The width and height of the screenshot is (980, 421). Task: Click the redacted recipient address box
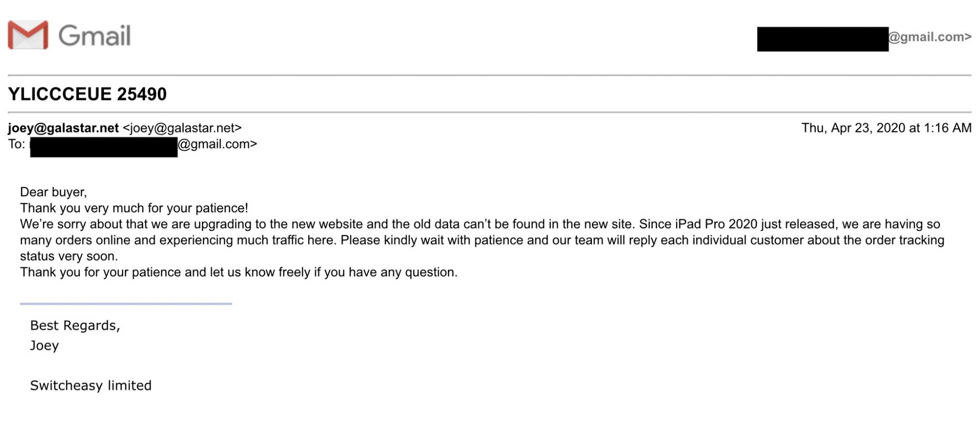click(x=104, y=147)
